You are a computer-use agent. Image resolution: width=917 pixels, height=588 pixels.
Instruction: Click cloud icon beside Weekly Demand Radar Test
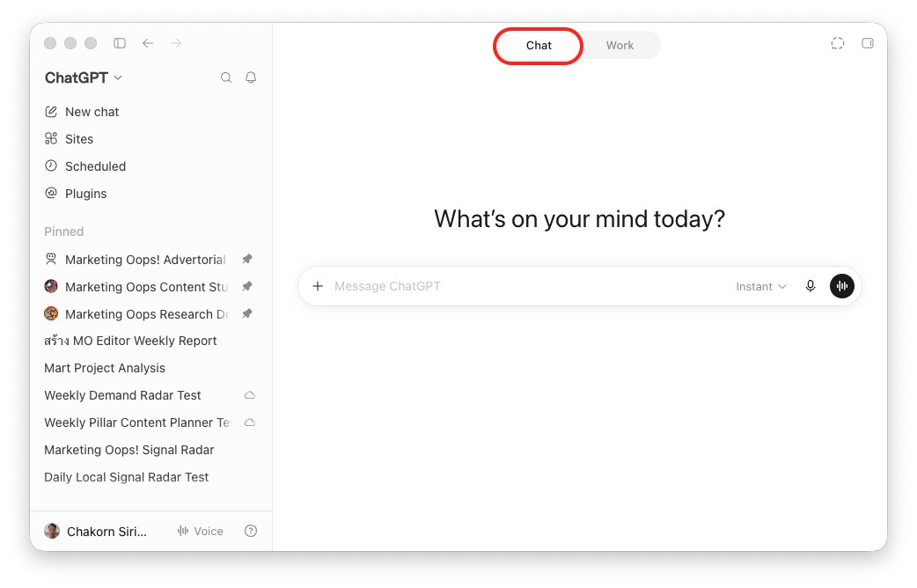coord(250,395)
